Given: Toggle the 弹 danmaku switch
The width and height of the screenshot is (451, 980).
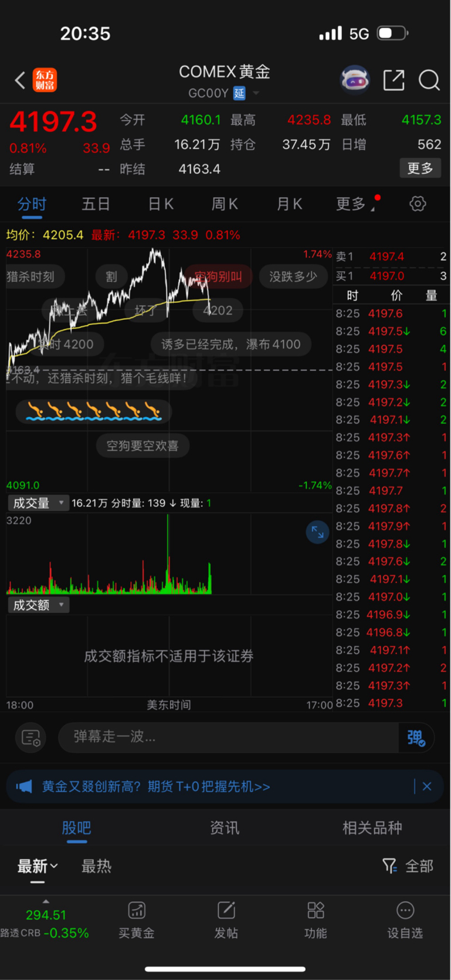Looking at the screenshot, I should tap(416, 737).
